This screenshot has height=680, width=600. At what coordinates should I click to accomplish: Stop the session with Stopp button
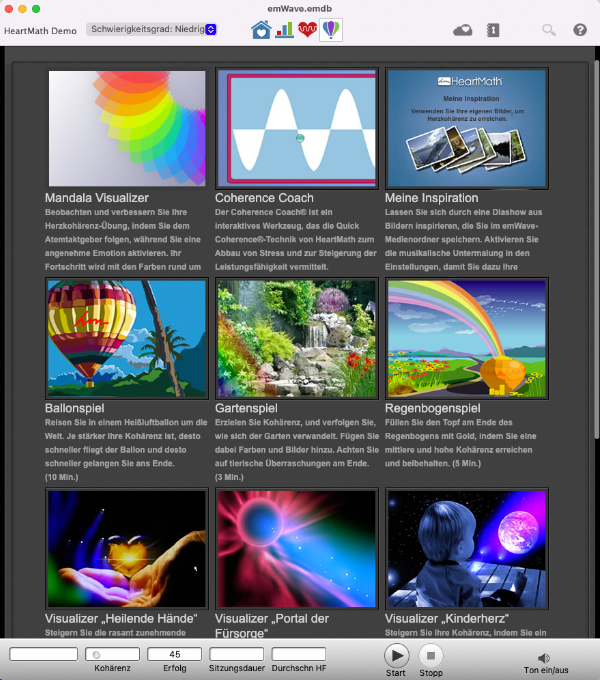pos(431,656)
